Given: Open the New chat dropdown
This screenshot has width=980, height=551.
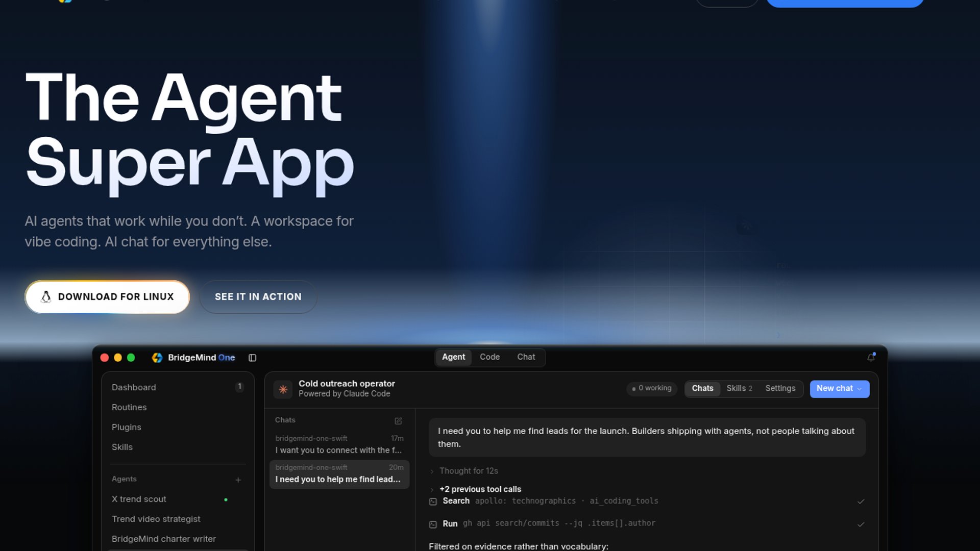Looking at the screenshot, I should [x=840, y=389].
